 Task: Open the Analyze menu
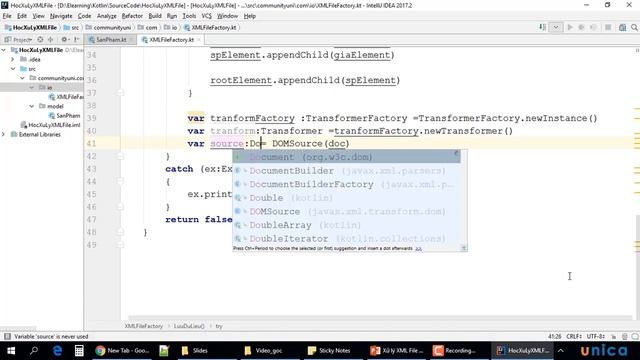point(107,16)
